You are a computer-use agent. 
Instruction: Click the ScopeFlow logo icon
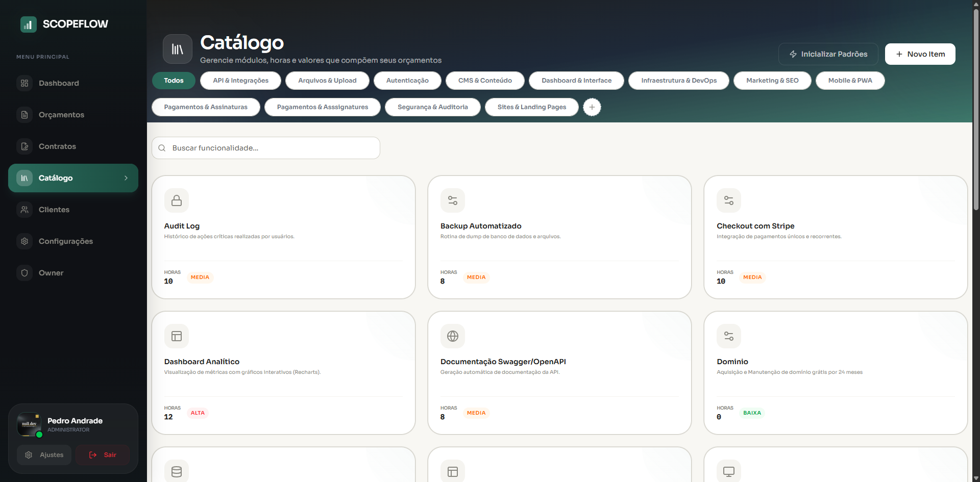(28, 24)
